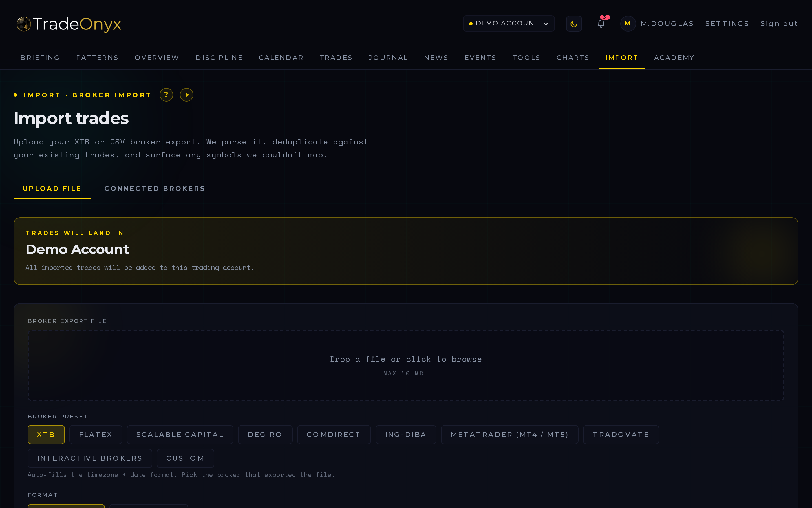Switch to the Trades tab
This screenshot has width=812, height=508.
(x=336, y=58)
